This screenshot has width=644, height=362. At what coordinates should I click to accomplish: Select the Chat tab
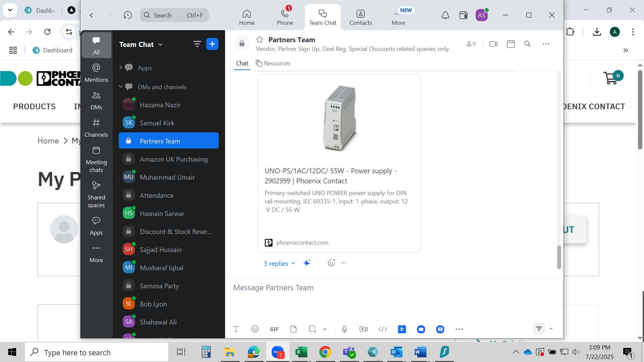click(x=242, y=63)
